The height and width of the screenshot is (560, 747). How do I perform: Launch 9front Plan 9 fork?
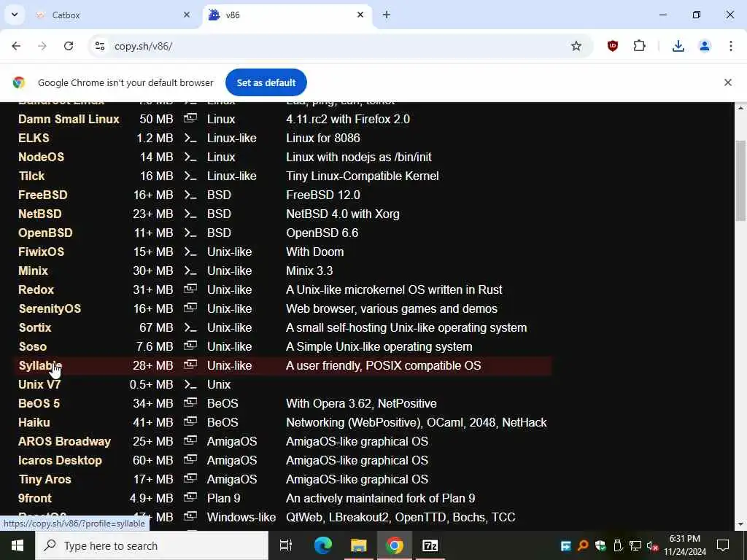35,499
